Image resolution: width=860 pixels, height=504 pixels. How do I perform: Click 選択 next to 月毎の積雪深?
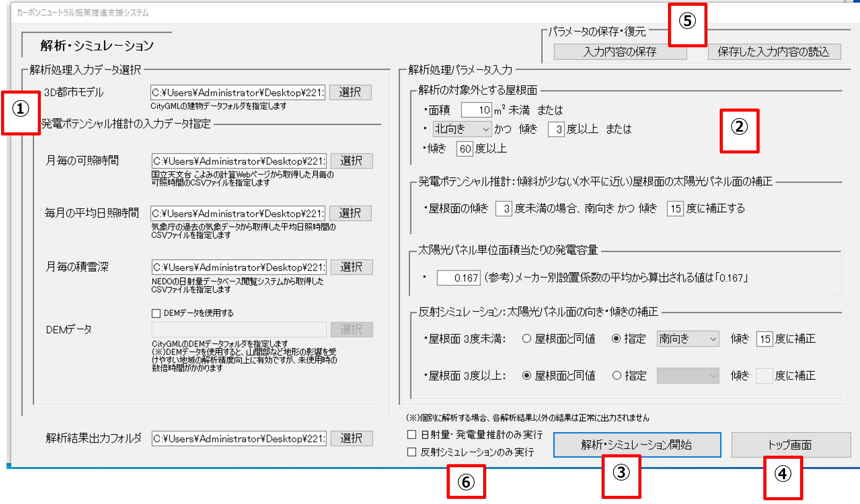352,267
